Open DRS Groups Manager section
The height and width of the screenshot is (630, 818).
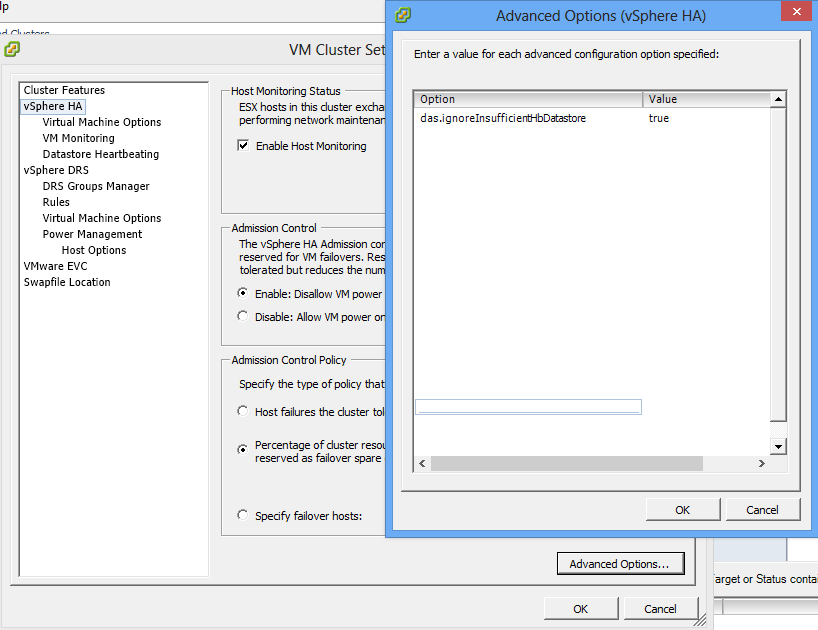click(x=95, y=186)
